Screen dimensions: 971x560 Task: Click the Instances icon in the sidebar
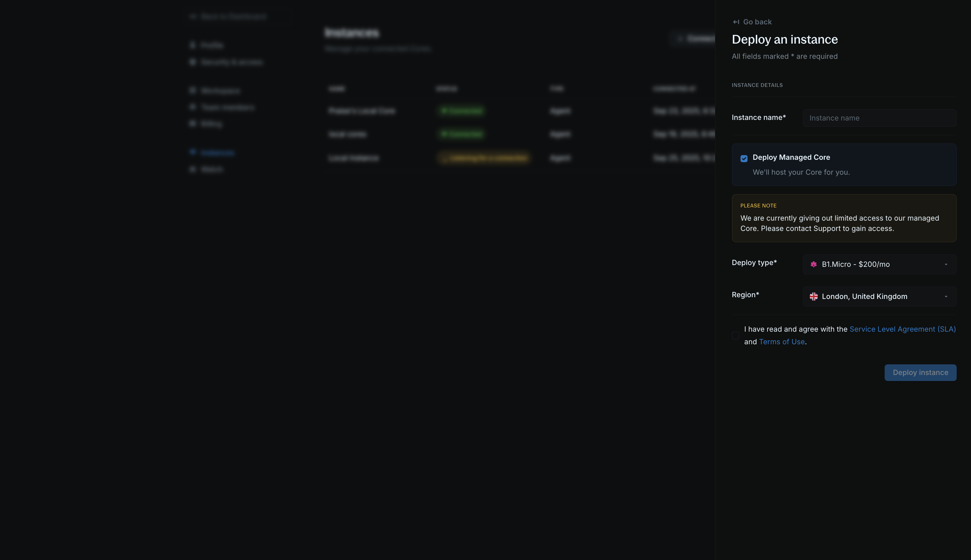pos(193,152)
